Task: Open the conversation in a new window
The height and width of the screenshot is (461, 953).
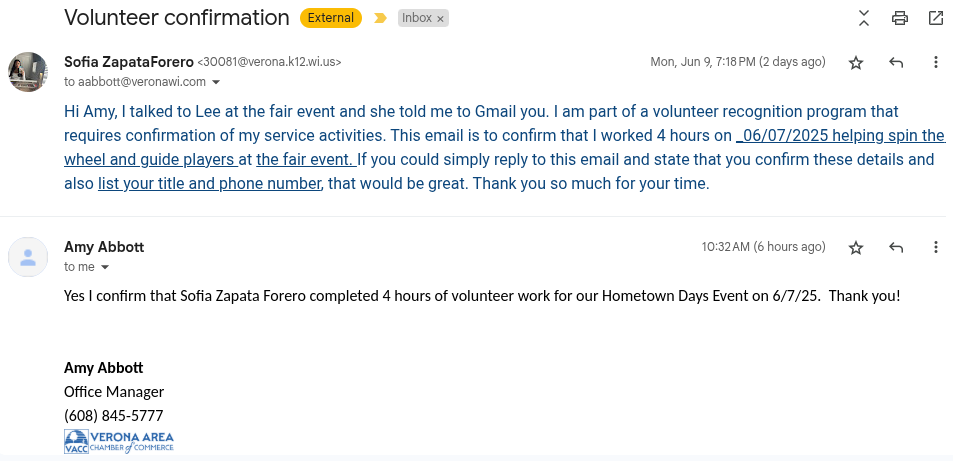Action: [936, 18]
